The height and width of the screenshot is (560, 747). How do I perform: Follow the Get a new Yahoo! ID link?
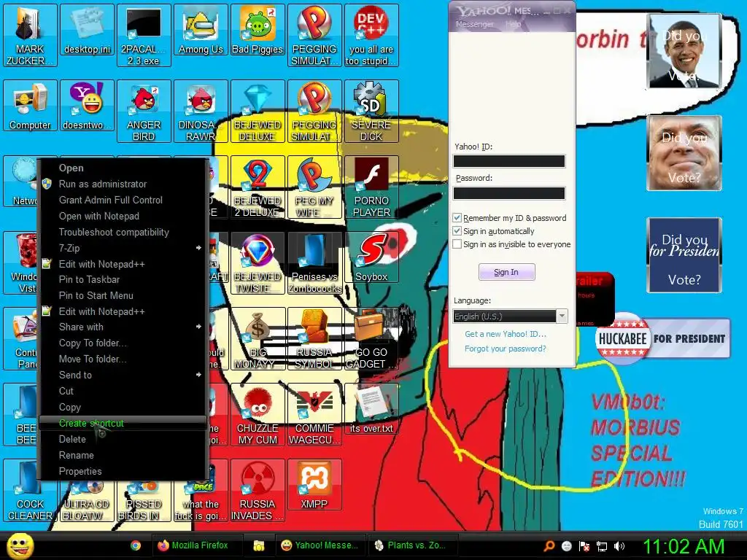[x=506, y=334]
